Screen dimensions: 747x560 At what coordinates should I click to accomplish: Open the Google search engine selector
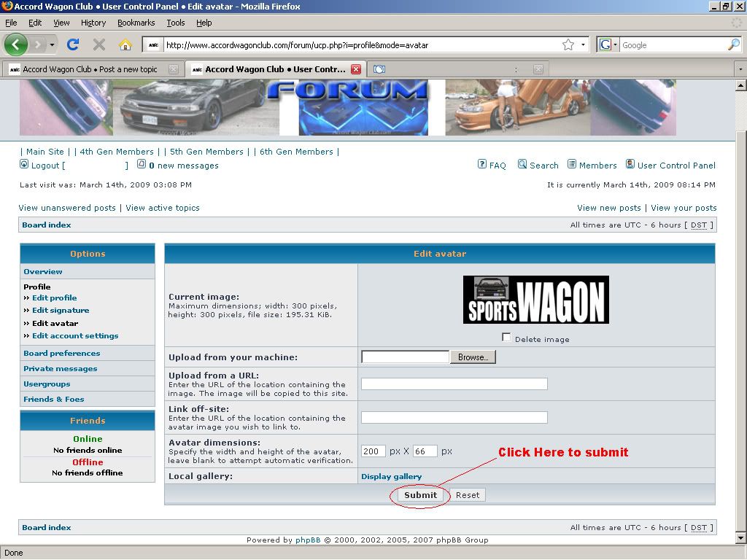[608, 44]
